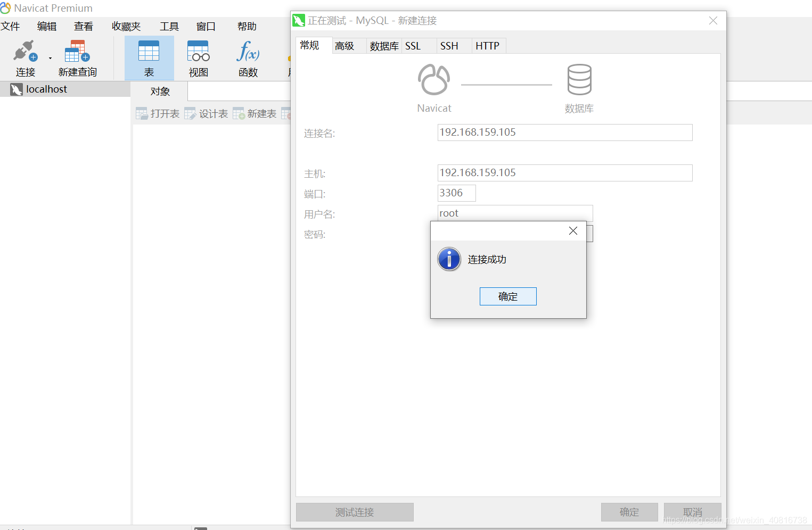Switch to the 数据库 tab in the dialog
The width and height of the screenshot is (812, 530).
[x=384, y=46]
